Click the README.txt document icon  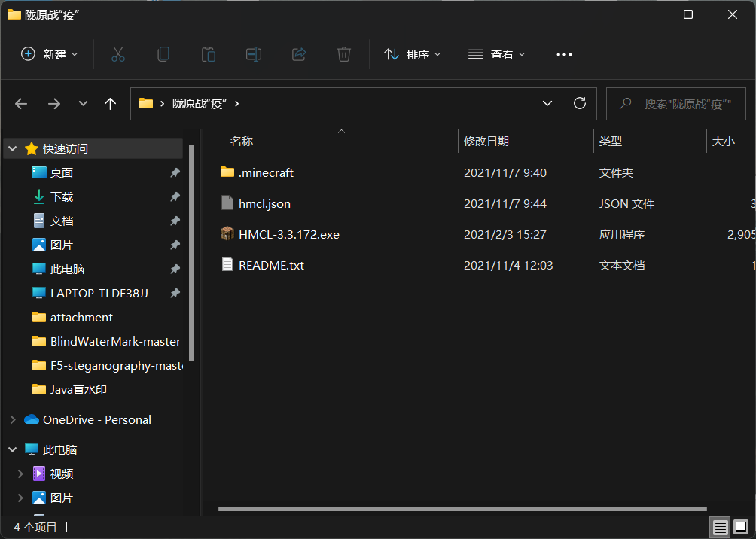tap(227, 265)
